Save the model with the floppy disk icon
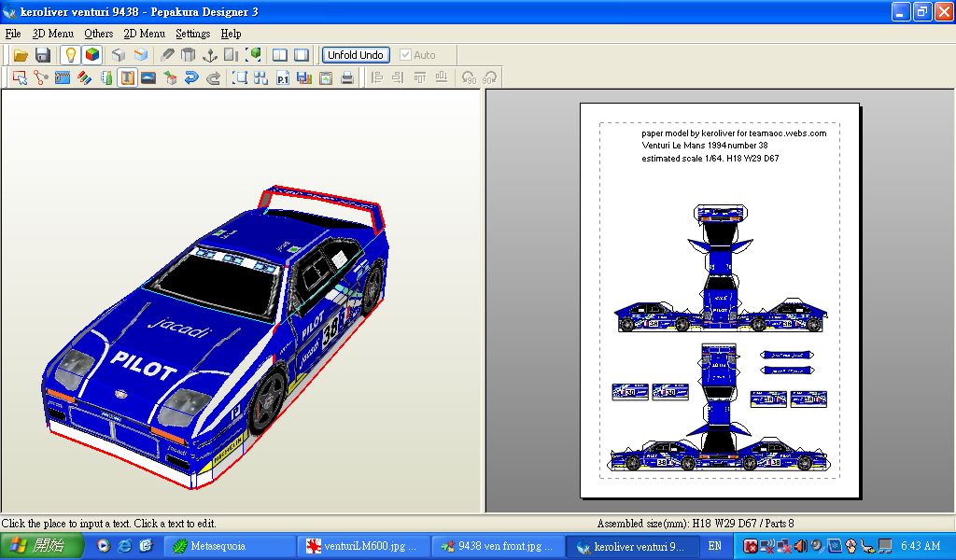This screenshot has height=560, width=956. point(43,55)
